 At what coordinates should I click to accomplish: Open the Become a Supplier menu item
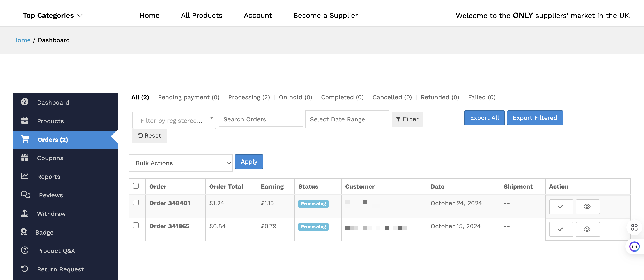click(326, 16)
